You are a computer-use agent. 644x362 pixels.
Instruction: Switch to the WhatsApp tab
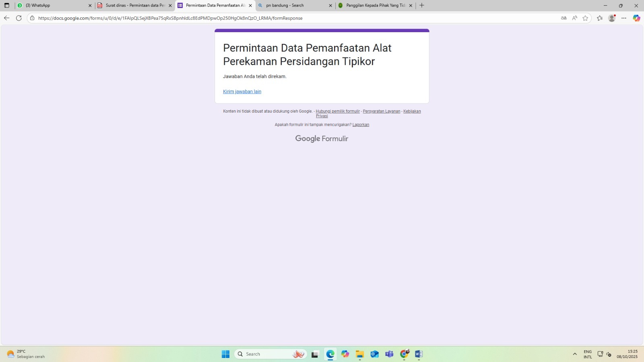click(52, 6)
